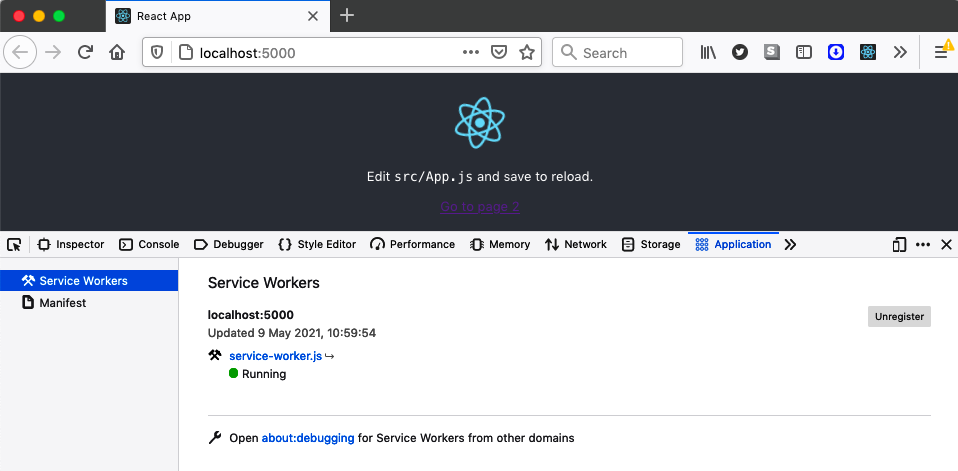Viewport: 958px width, 471px height.
Task: Focus the browser Search field
Action: click(x=617, y=53)
